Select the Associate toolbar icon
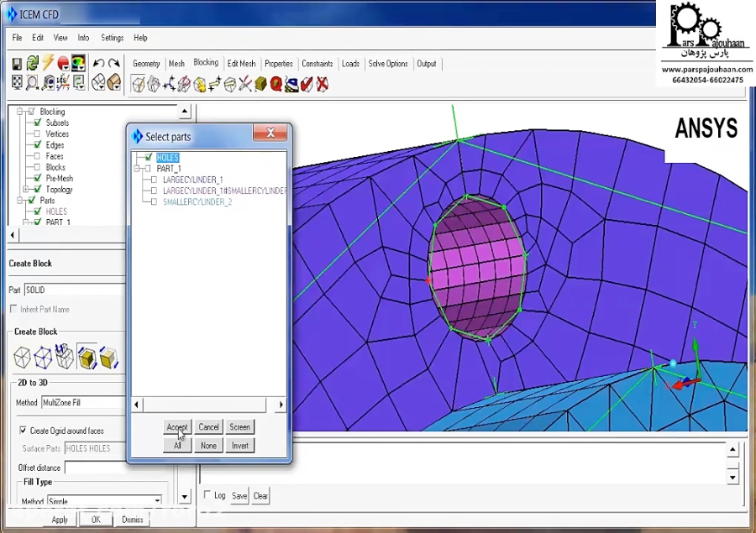Screen dimensions: 756x533 [200, 84]
